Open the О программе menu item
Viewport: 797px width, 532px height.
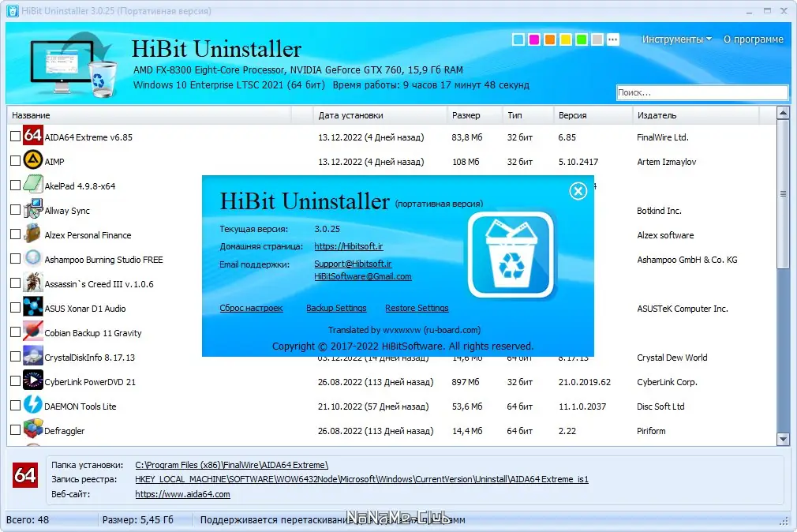(x=754, y=39)
